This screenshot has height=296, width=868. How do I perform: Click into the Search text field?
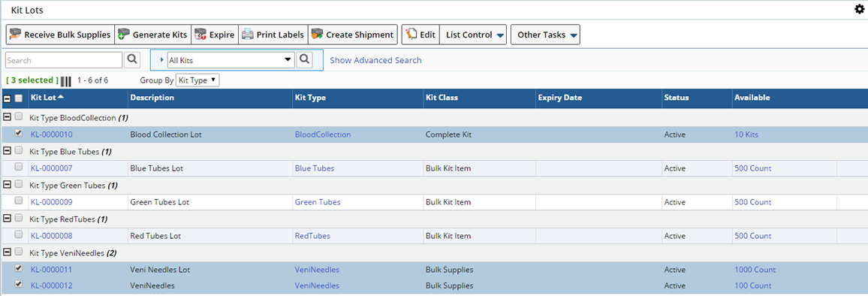click(x=64, y=60)
